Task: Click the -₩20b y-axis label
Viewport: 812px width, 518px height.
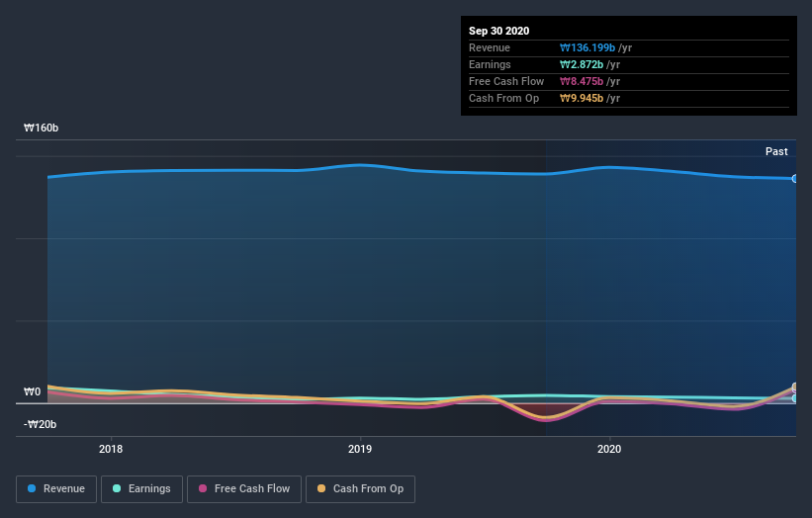Action: click(40, 424)
